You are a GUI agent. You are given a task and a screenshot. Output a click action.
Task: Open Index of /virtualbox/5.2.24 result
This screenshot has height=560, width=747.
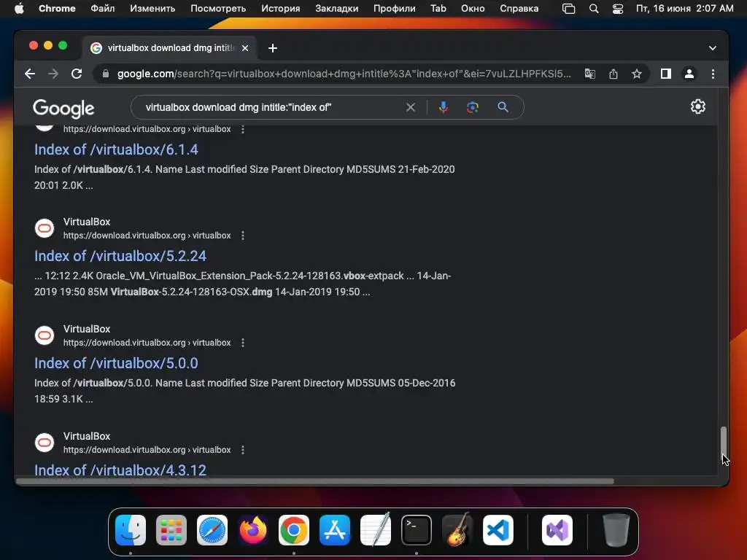[x=120, y=256]
